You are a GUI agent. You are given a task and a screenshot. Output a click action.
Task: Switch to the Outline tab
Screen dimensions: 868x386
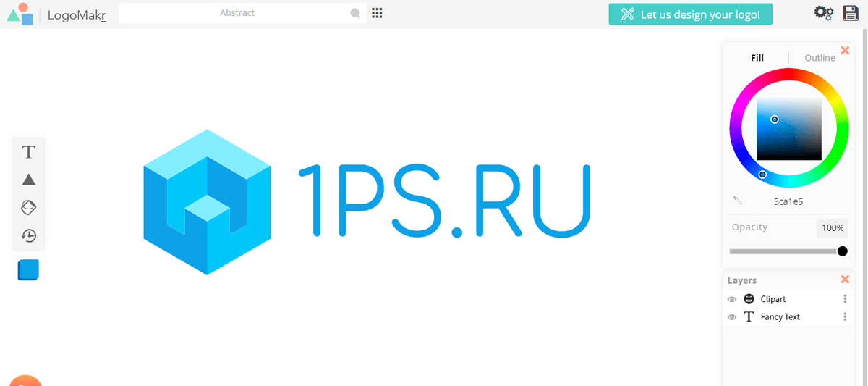[x=820, y=58]
